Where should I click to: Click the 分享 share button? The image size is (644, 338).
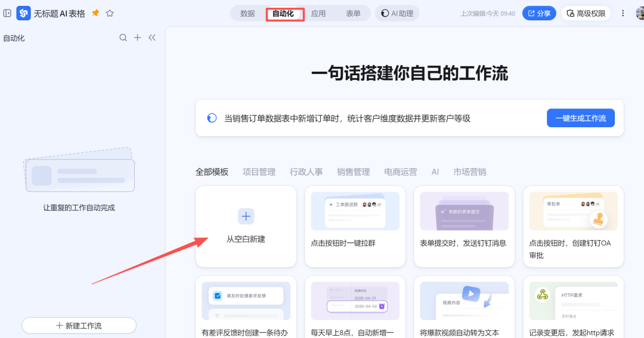[539, 14]
